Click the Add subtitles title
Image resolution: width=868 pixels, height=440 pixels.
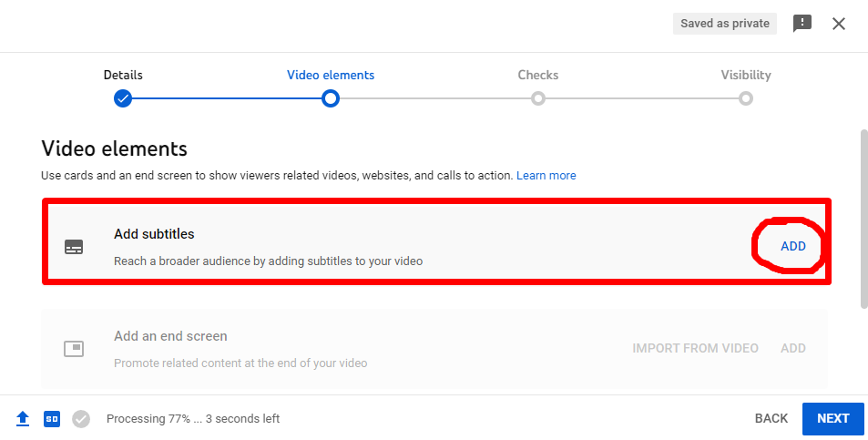tap(154, 234)
